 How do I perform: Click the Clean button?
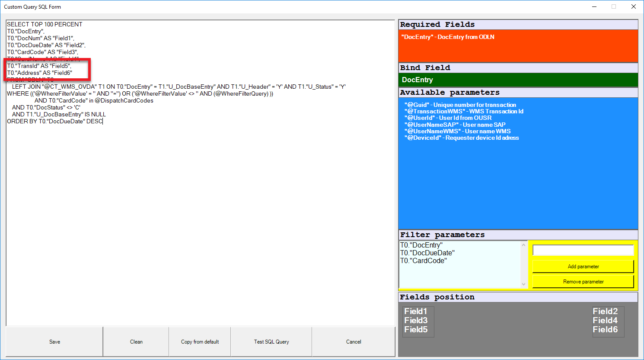tap(136, 341)
